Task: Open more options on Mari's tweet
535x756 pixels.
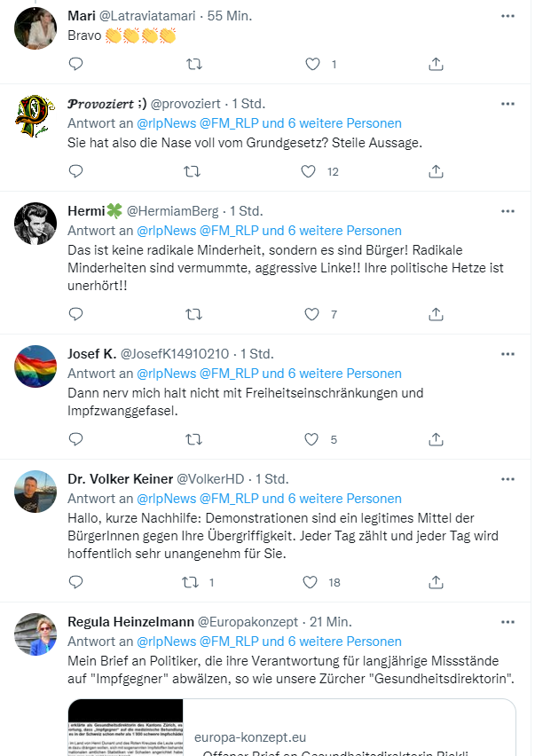Action: point(507,17)
